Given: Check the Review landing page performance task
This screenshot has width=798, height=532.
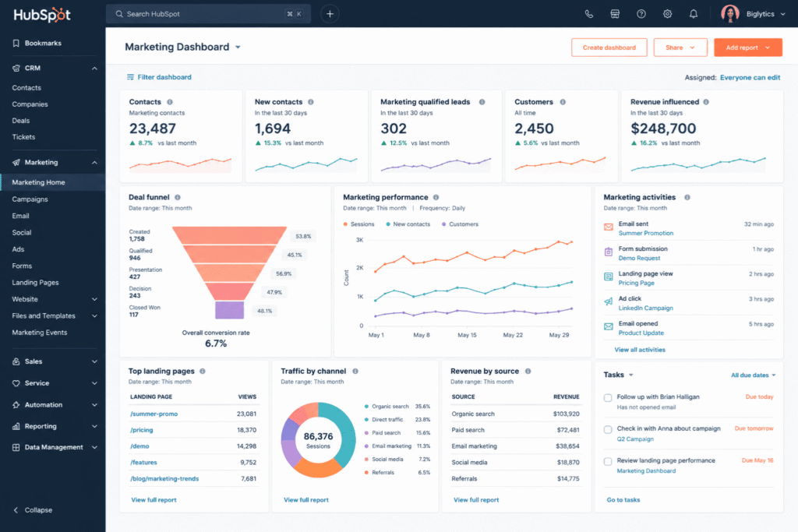Looking at the screenshot, I should [x=608, y=461].
